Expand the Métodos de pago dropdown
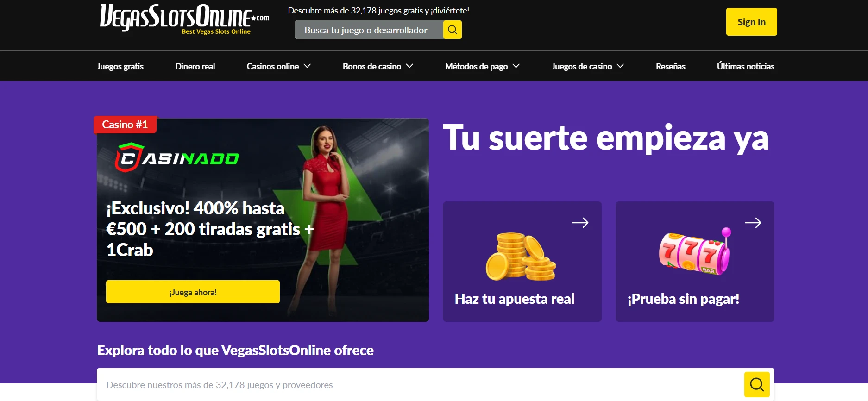Viewport: 868px width, 401px height. coord(482,66)
